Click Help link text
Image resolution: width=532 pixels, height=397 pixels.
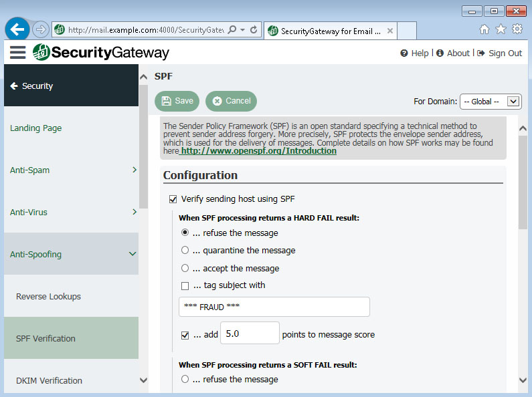click(420, 53)
